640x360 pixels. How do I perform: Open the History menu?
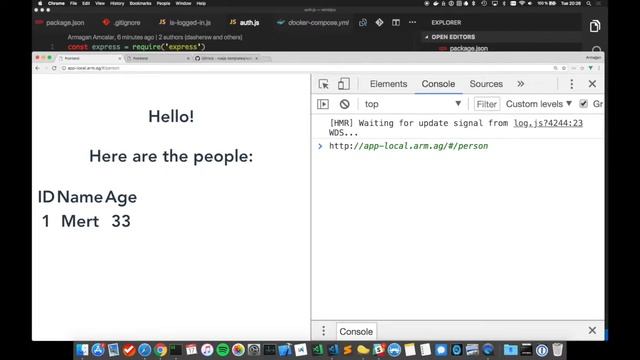pos(117,3)
